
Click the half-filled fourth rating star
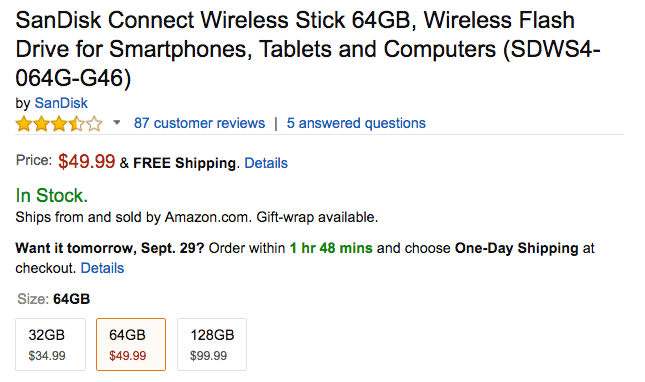(77, 124)
